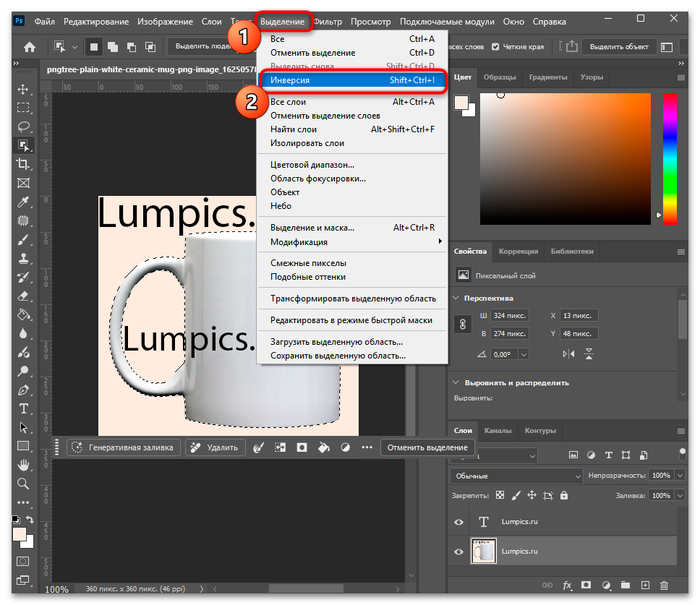Screen dimensions: 700x605
Task: Hide the Lumpics.ru pixel layer
Action: point(458,552)
